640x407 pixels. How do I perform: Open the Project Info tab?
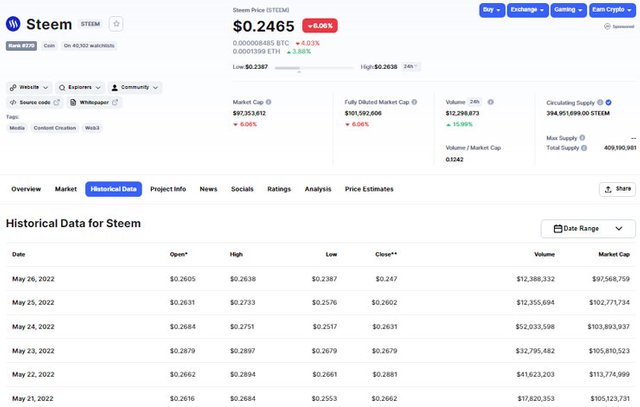click(168, 189)
